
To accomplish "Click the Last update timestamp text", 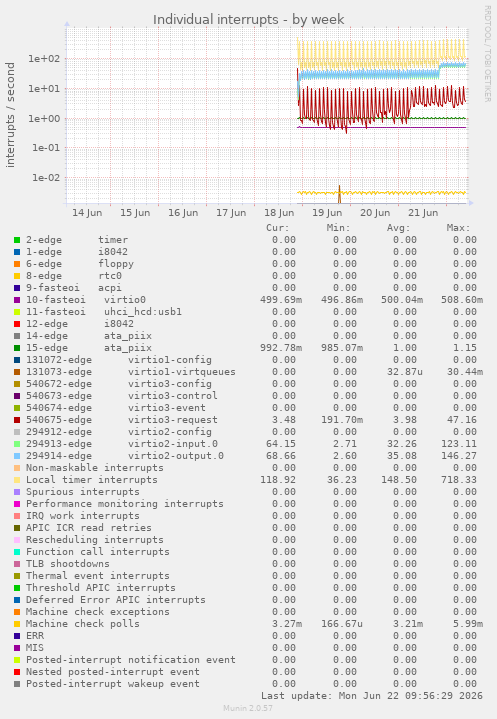I will (372, 696).
